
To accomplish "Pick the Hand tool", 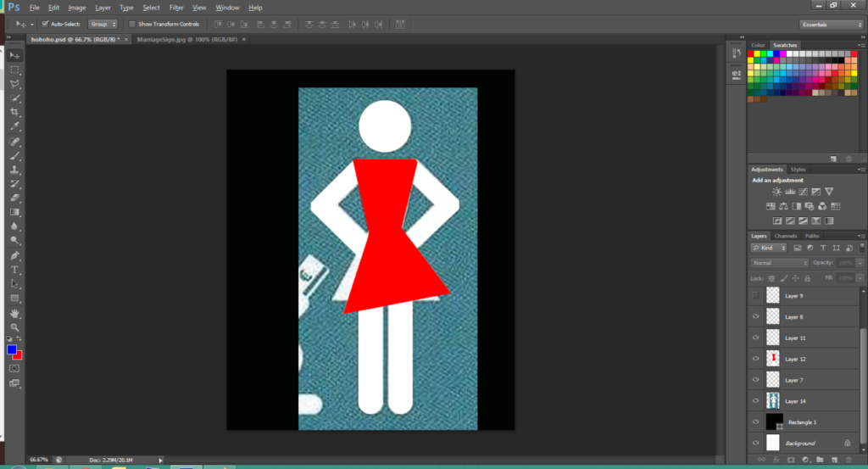I will [15, 313].
